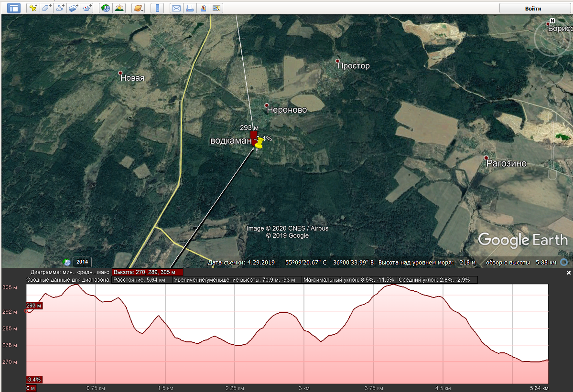This screenshot has height=392, width=573.
Task: Click the red dot next to Простор
Action: pos(337,61)
